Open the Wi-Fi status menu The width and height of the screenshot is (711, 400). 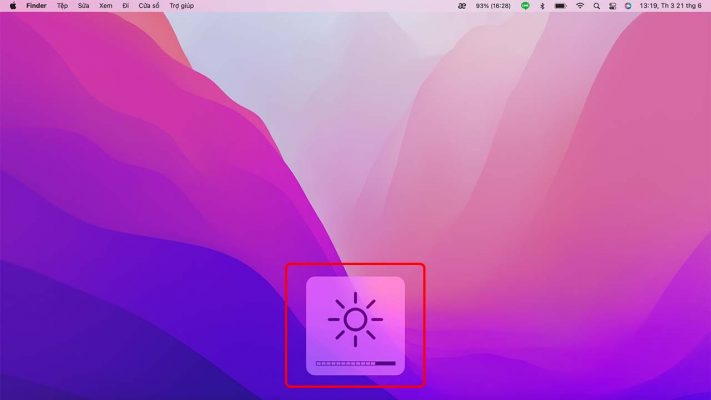(580, 6)
